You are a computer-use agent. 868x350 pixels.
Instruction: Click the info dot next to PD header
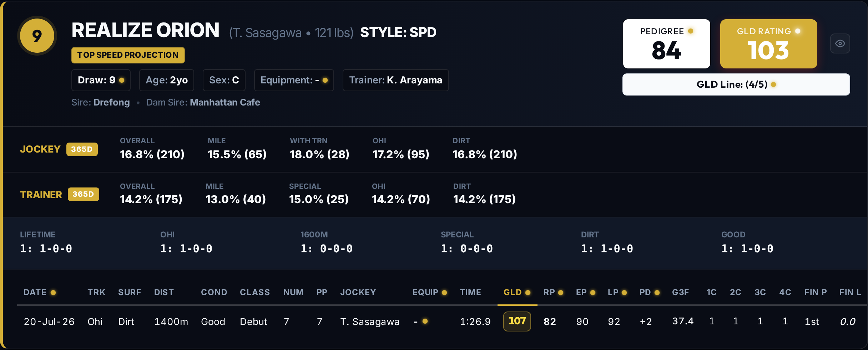click(x=657, y=293)
